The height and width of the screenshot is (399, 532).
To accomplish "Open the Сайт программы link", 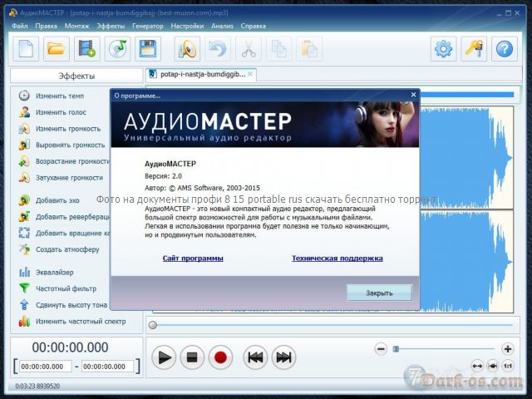I will tap(193, 259).
